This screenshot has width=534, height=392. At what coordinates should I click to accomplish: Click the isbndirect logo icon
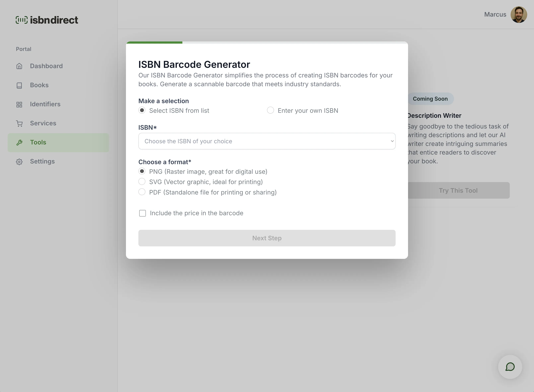click(22, 20)
